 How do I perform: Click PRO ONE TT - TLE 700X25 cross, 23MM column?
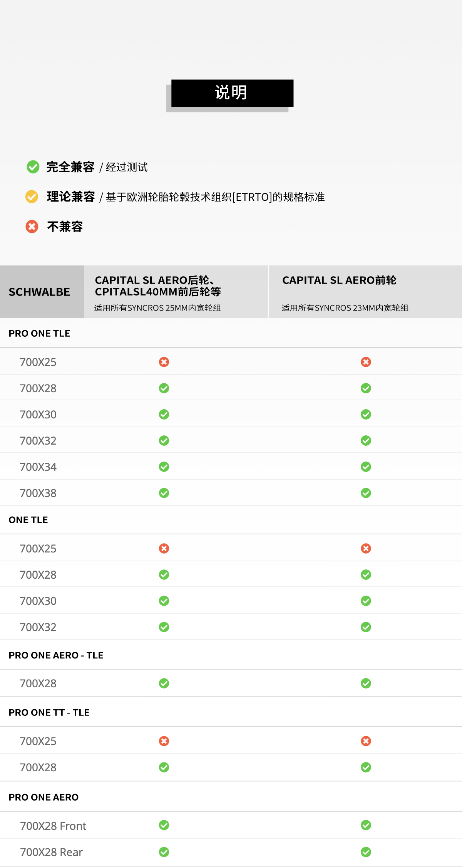click(366, 741)
